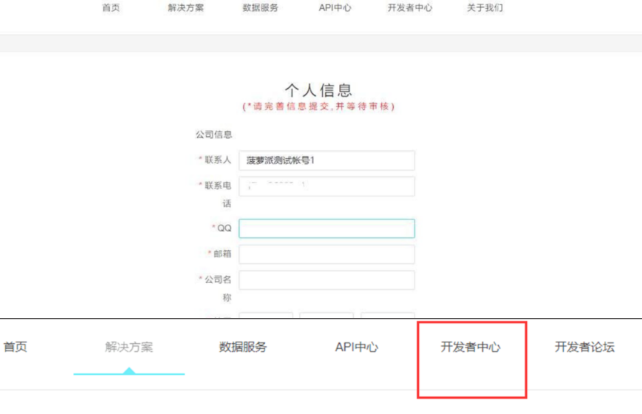Image resolution: width=642 pixels, height=414 pixels.
Task: Select the QQ input field
Action: coord(326,229)
